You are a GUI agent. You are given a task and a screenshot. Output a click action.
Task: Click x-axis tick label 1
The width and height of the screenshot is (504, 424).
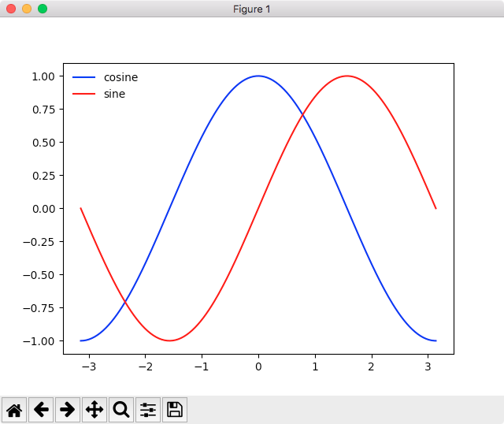click(315, 366)
